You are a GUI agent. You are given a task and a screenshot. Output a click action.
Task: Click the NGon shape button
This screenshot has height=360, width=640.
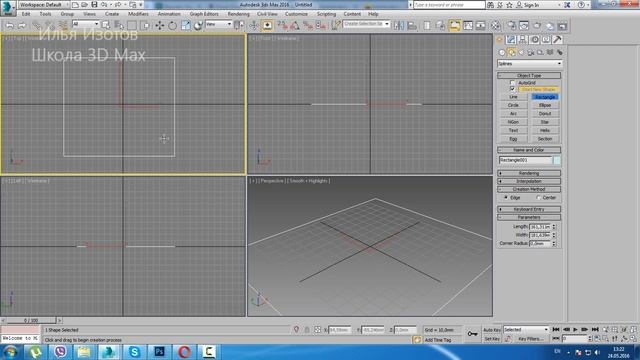513,122
